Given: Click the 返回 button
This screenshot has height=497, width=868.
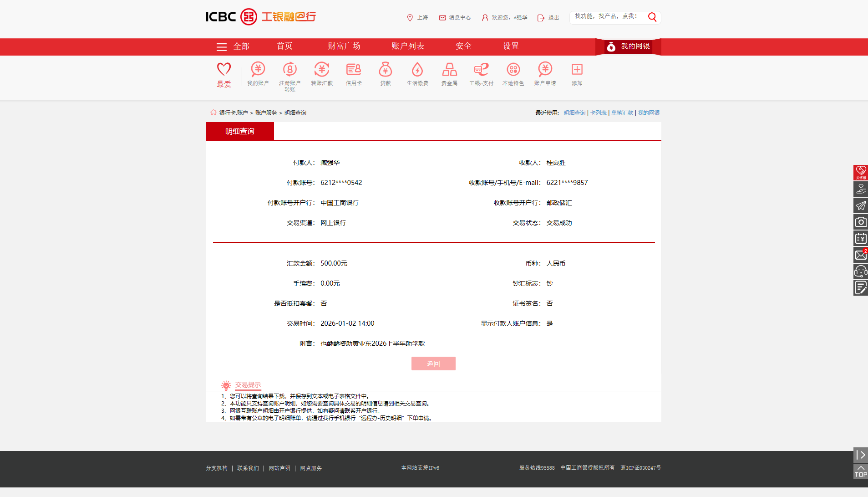Looking at the screenshot, I should [433, 364].
